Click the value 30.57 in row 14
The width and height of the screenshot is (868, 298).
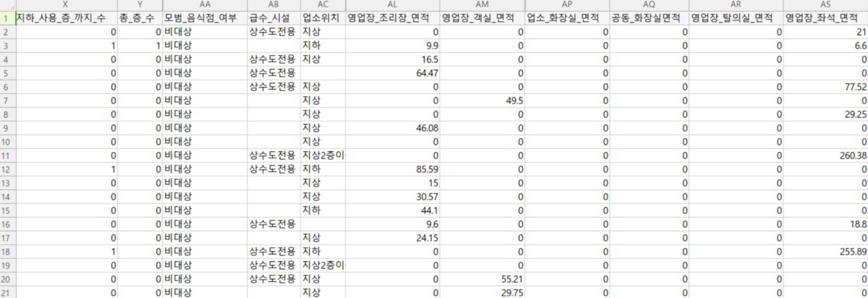[x=427, y=197]
